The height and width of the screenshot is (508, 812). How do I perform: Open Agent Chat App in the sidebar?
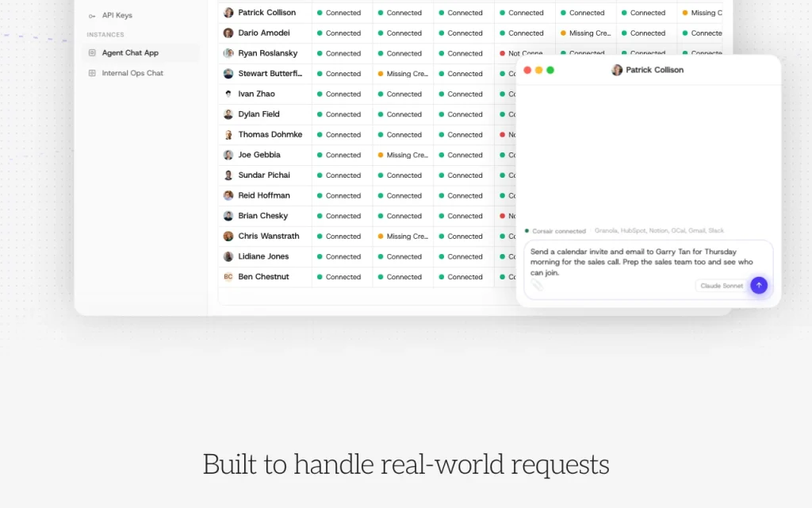tap(140, 53)
